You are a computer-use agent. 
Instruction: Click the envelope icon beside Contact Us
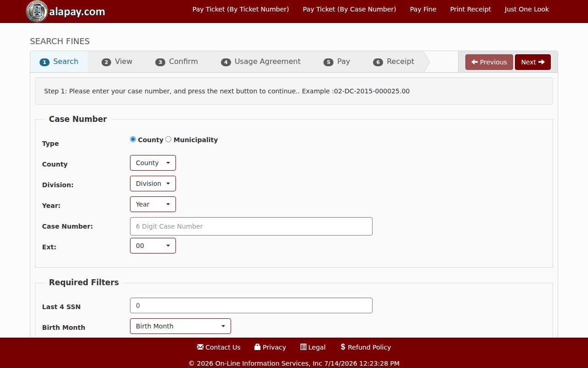(200, 347)
